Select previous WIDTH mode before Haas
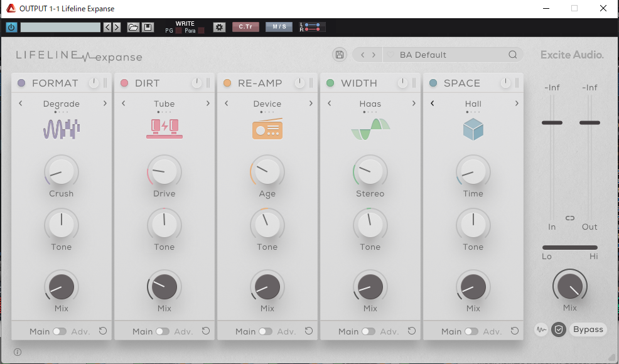 point(329,104)
